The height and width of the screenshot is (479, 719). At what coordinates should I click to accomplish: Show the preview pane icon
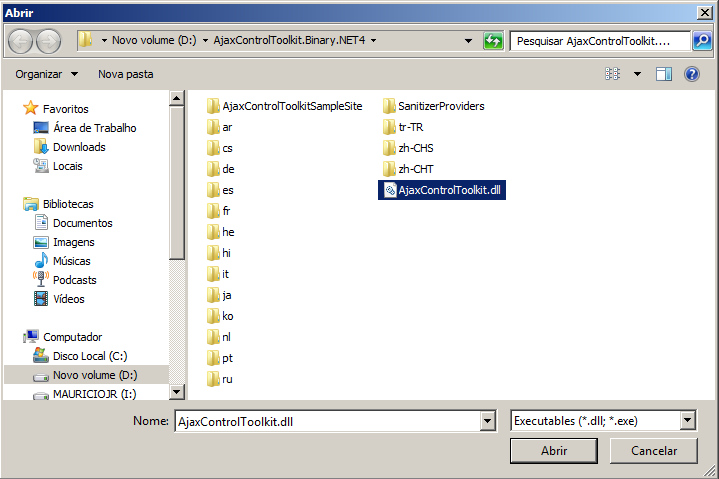tap(664, 74)
